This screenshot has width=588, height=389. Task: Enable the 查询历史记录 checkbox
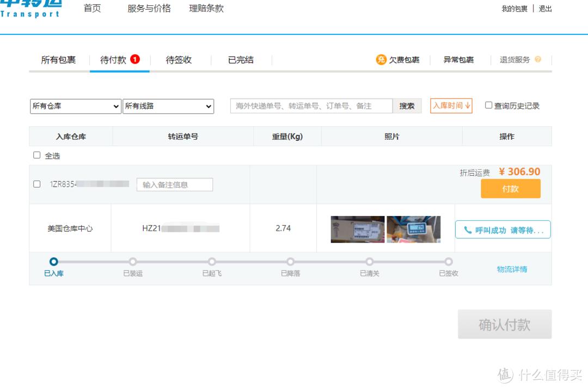point(488,106)
